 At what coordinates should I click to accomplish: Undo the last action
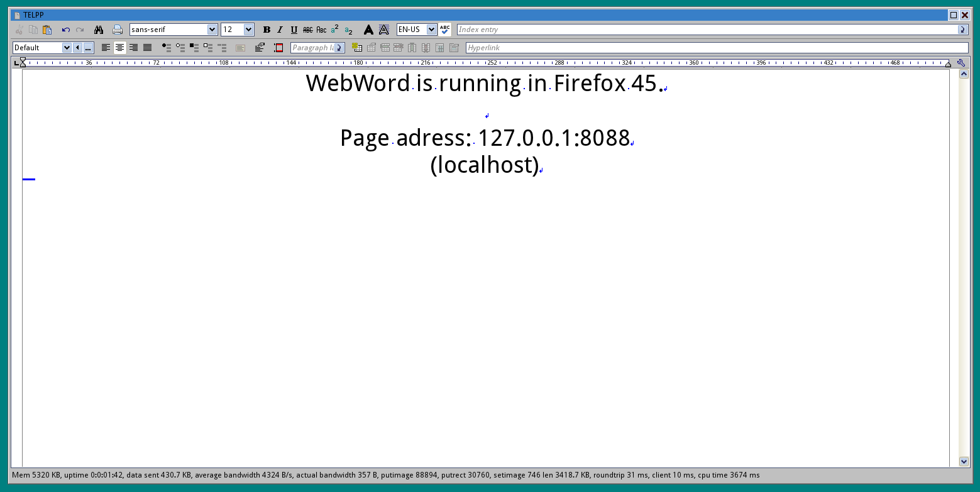pyautogui.click(x=66, y=30)
